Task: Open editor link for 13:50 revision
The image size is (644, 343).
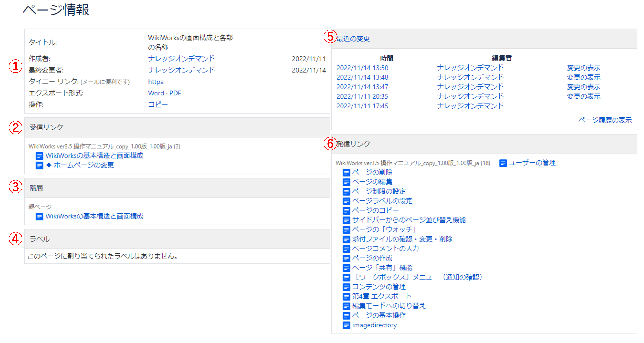Action: [470, 68]
